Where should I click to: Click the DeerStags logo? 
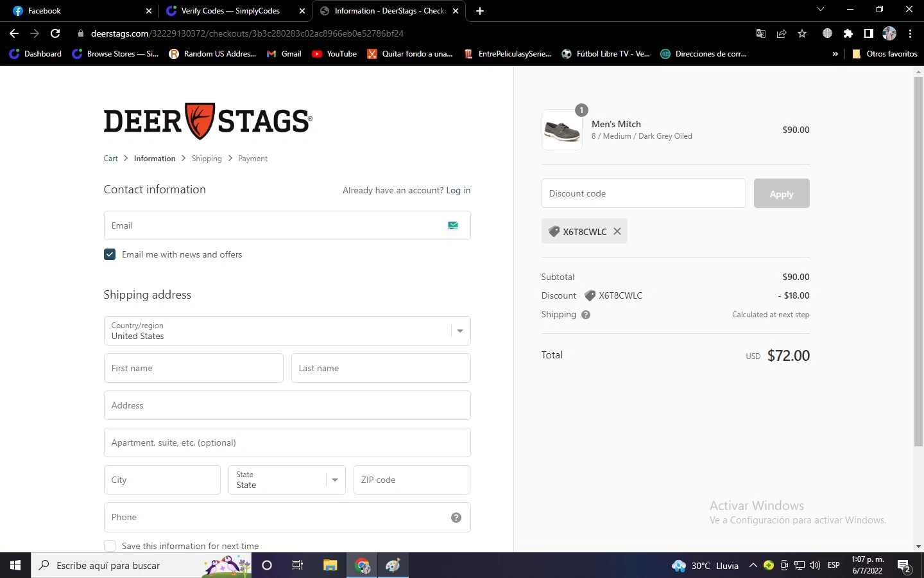[x=208, y=121]
